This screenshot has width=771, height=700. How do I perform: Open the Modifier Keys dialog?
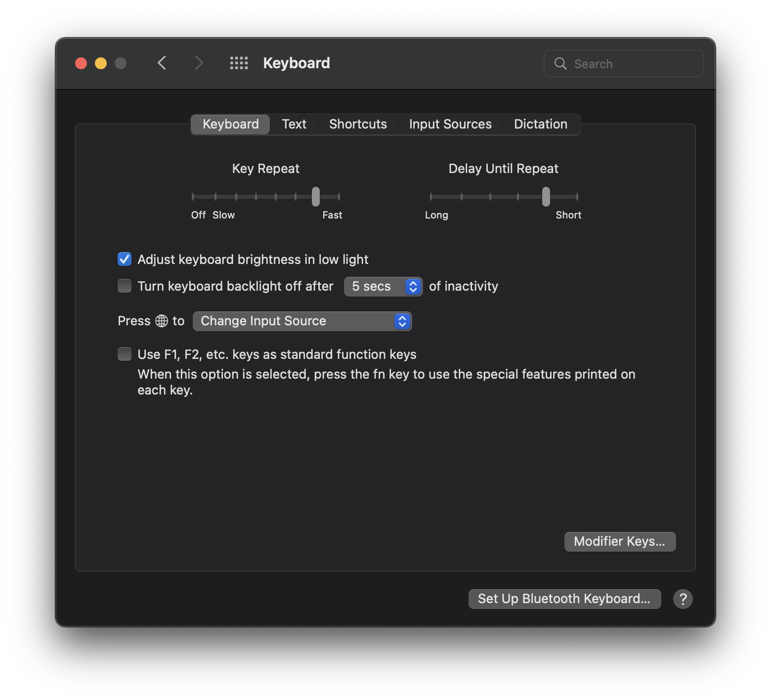620,542
